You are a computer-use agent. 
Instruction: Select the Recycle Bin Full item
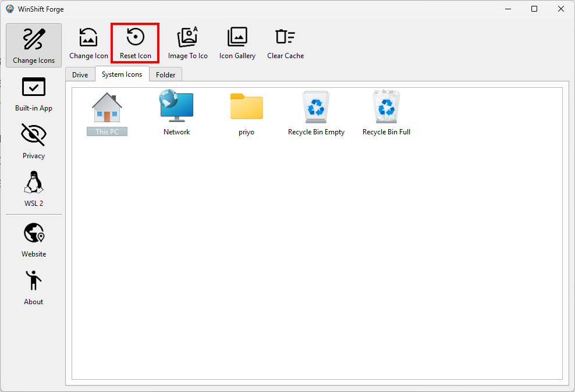pyautogui.click(x=386, y=114)
